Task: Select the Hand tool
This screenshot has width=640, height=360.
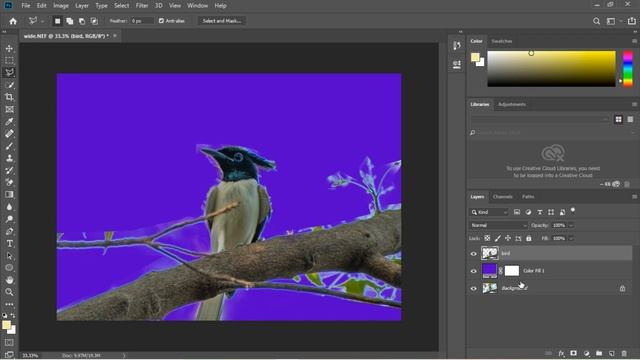Action: 9,280
